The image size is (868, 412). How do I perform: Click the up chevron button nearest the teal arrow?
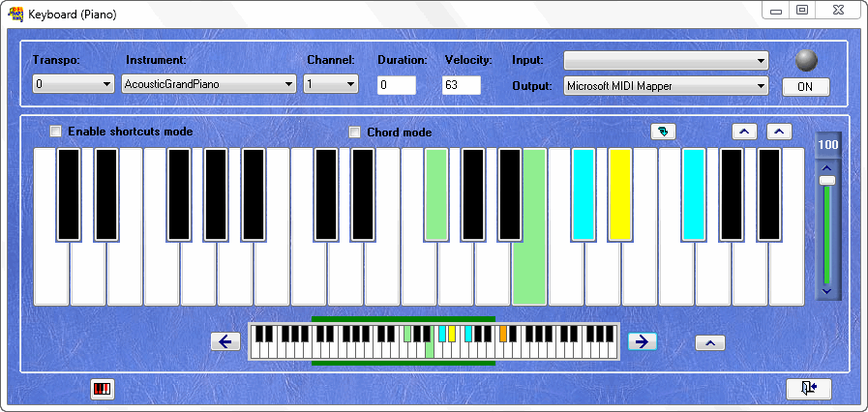coord(744,132)
